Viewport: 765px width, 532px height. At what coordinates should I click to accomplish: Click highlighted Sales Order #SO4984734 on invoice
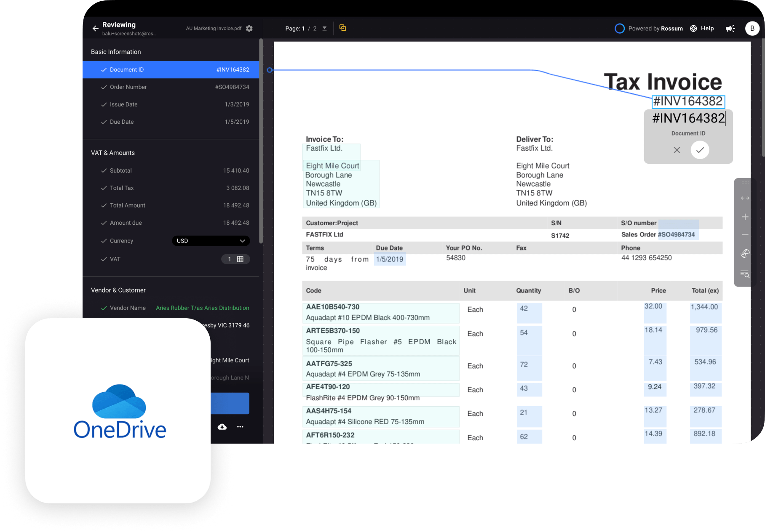pos(679,230)
